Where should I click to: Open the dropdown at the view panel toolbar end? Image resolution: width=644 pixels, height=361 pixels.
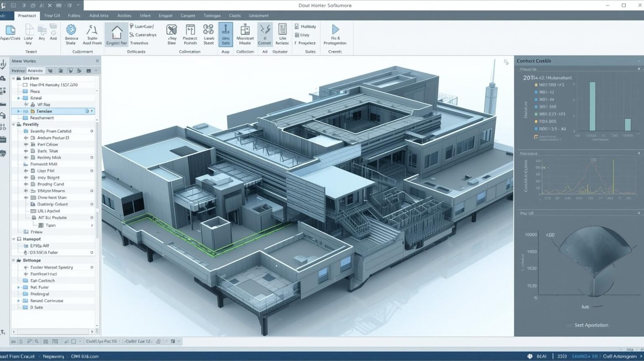pos(95,71)
